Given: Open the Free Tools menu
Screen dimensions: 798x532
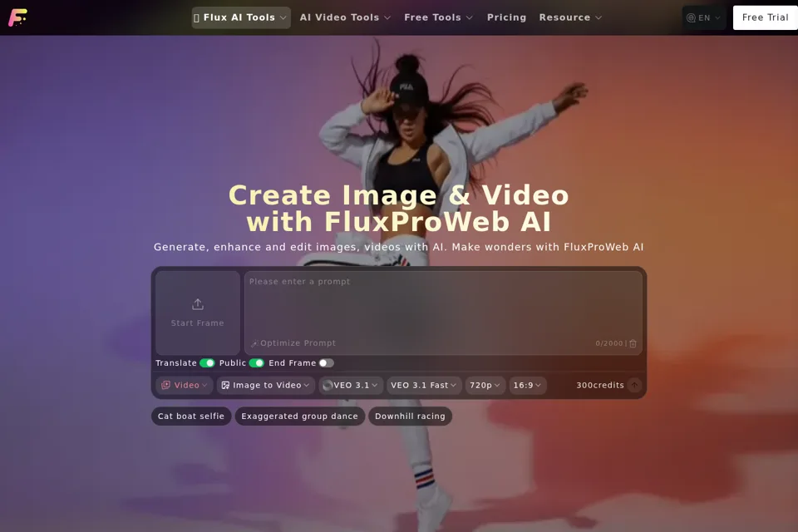Looking at the screenshot, I should point(438,17).
